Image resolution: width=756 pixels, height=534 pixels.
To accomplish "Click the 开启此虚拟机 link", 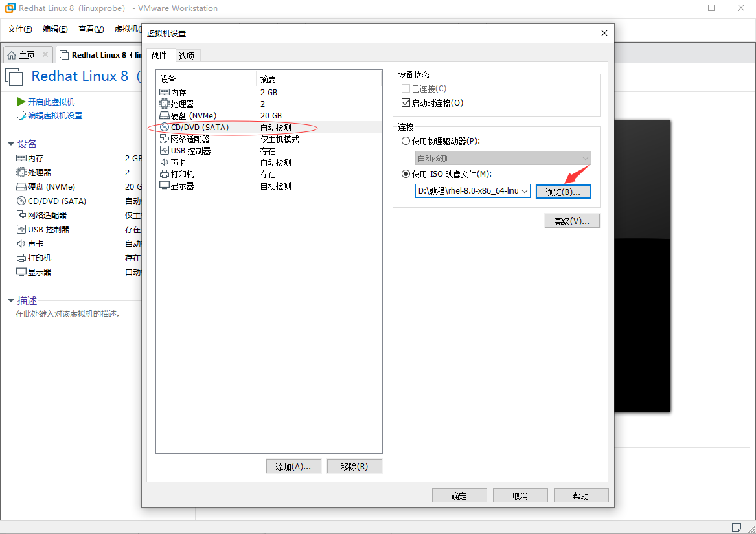I will (x=51, y=102).
